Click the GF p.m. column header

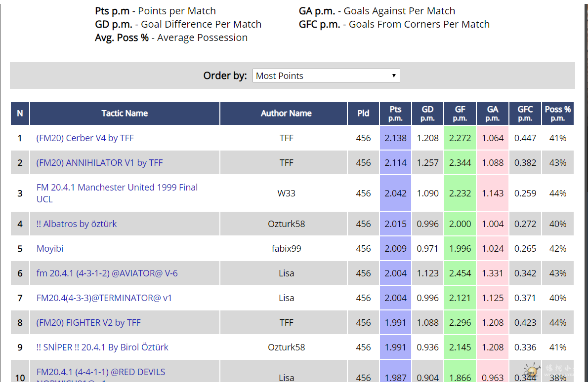tap(460, 114)
